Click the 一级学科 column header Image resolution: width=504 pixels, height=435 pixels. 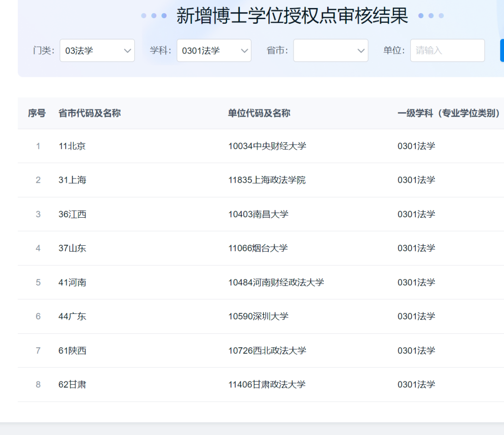tap(448, 113)
